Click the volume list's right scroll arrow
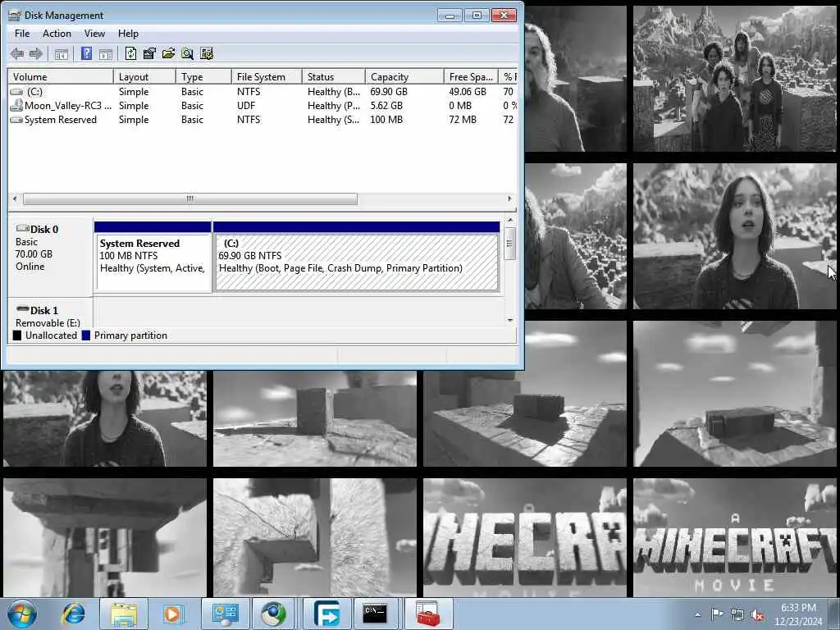This screenshot has height=630, width=840. [x=509, y=199]
